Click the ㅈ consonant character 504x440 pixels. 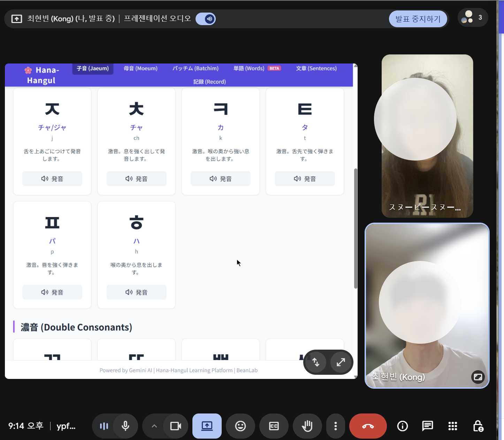(52, 109)
